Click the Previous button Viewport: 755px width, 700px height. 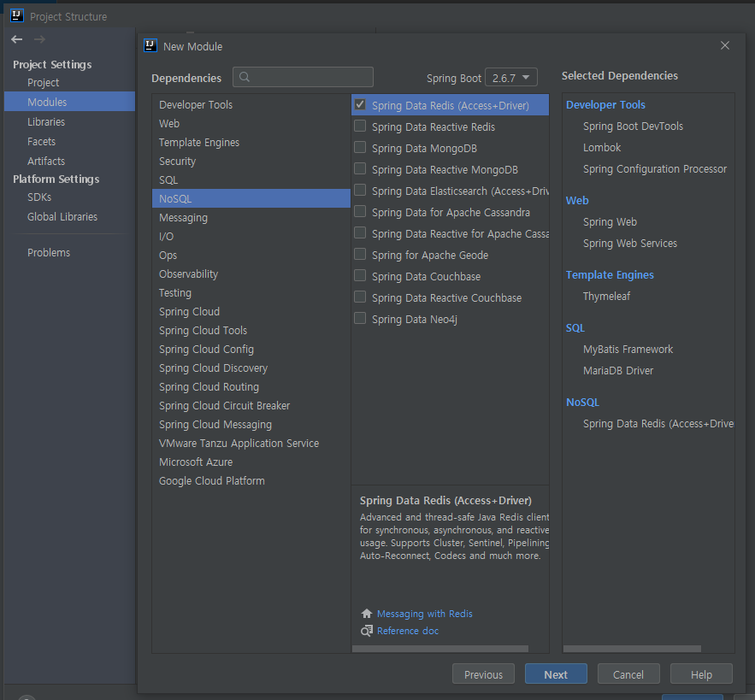pyautogui.click(x=483, y=674)
